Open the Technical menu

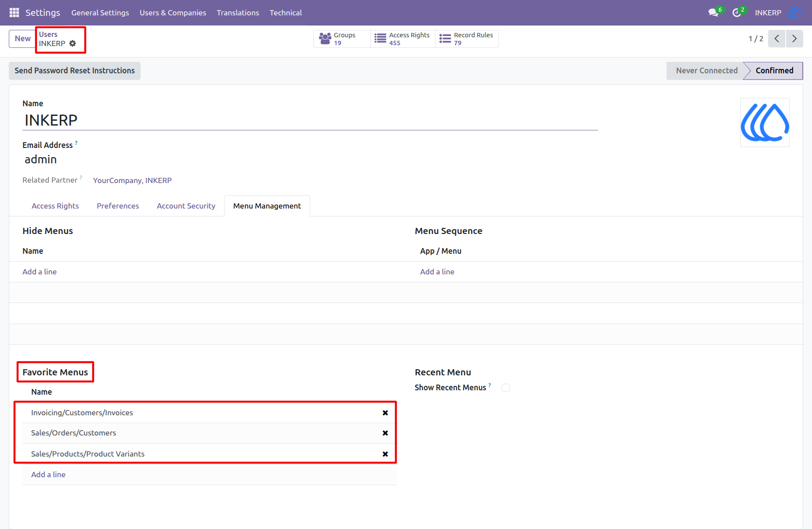(286, 13)
